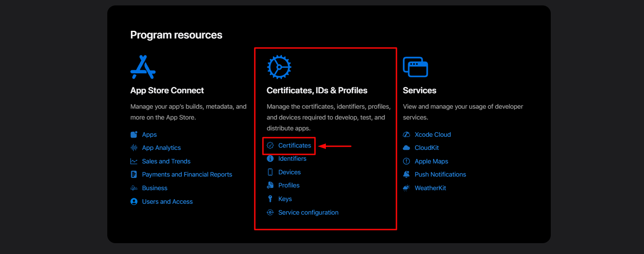Viewport: 644px width, 254px height.
Task: Click the App Analytics waveform icon
Action: pyautogui.click(x=134, y=148)
